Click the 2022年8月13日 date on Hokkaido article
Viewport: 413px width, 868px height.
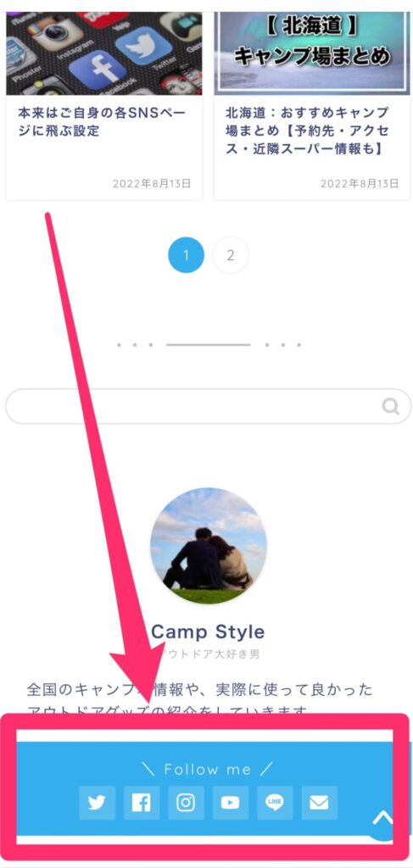point(360,184)
